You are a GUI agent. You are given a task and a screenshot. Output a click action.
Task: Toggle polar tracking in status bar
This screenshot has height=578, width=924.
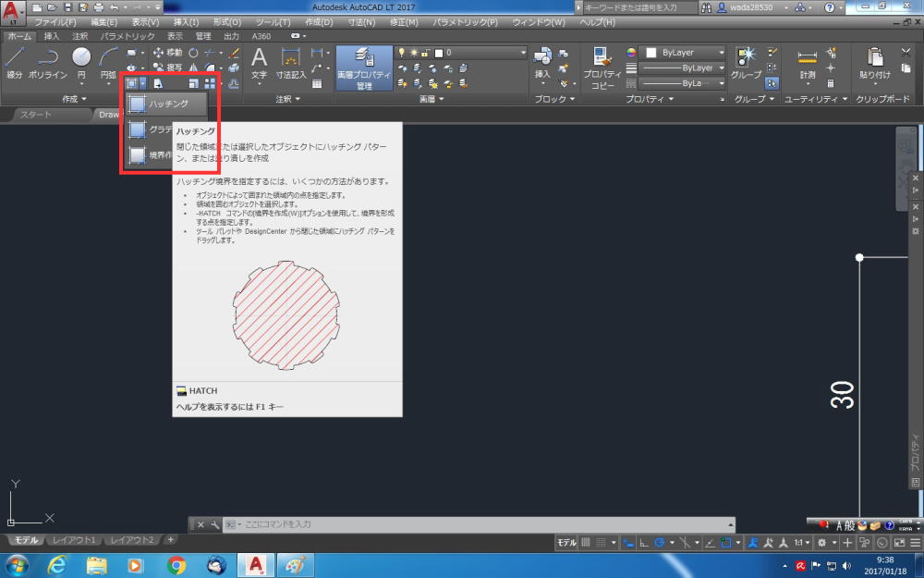coord(660,543)
